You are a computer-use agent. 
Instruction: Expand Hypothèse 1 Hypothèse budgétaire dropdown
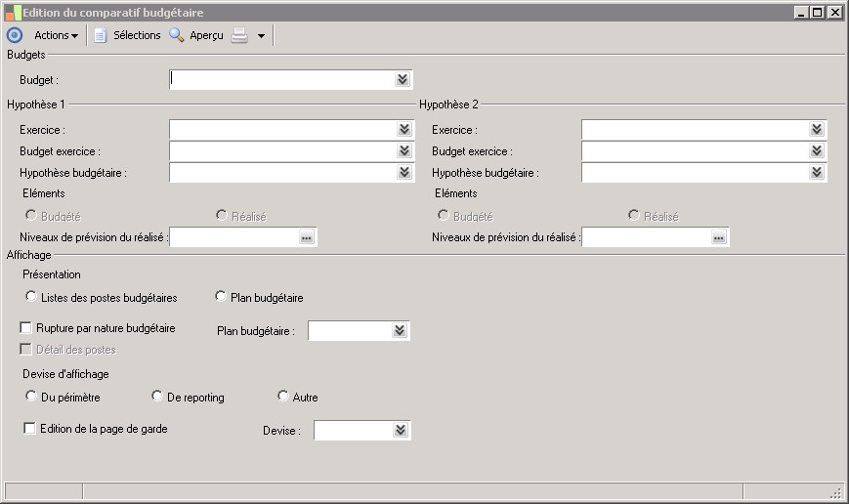[x=404, y=172]
